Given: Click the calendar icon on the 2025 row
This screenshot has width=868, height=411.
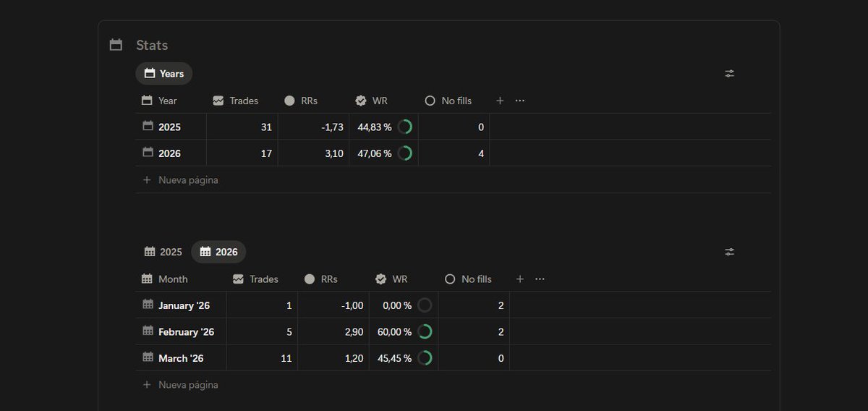Looking at the screenshot, I should (148, 126).
